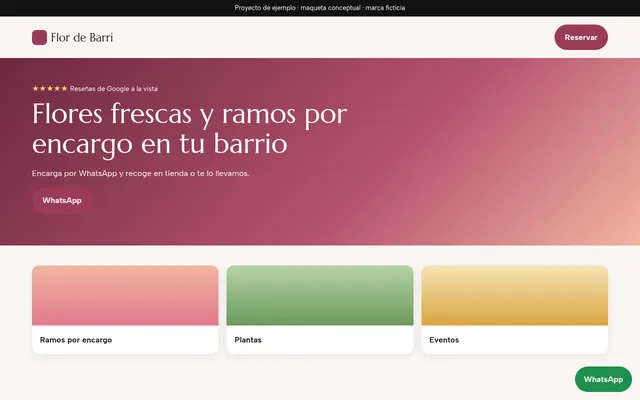The image size is (640, 400).
Task: Click the top banner text 'Proyecto de ejemplo'
Action: click(x=265, y=8)
